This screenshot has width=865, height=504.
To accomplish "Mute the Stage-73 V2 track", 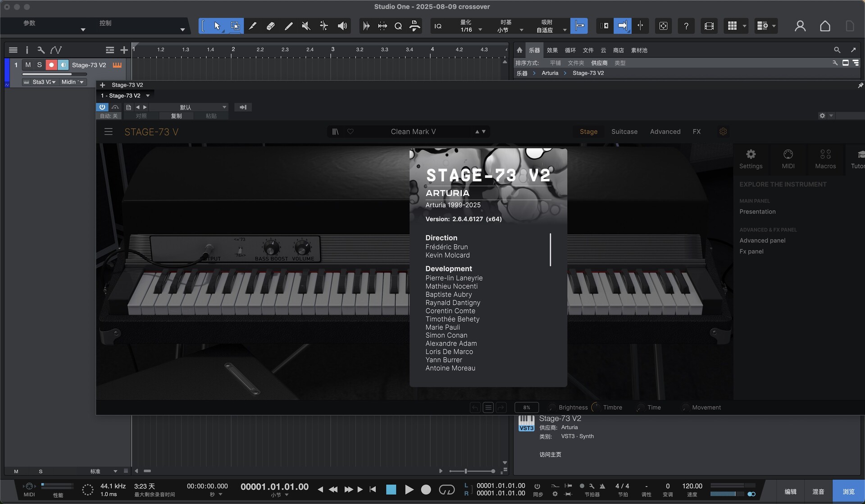I will pyautogui.click(x=28, y=65).
